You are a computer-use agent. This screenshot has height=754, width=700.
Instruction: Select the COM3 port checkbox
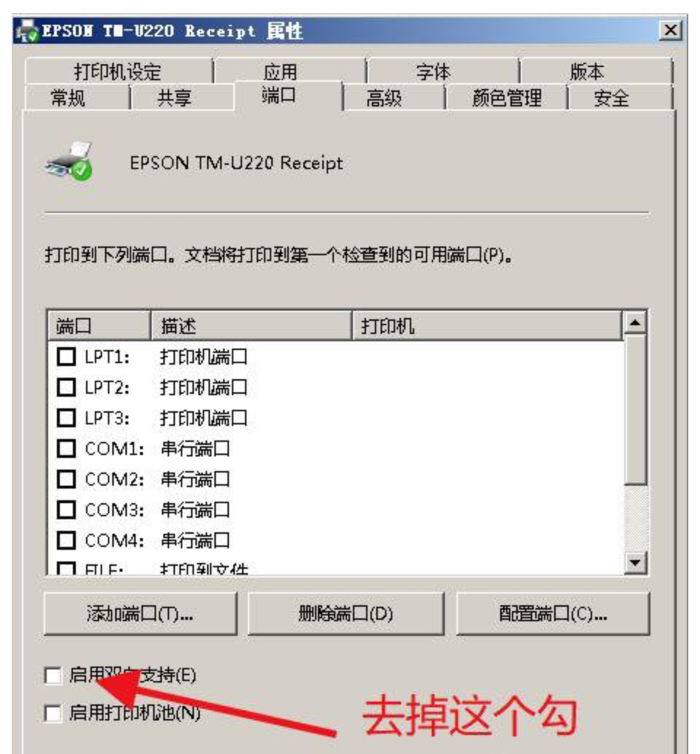pyautogui.click(x=66, y=510)
